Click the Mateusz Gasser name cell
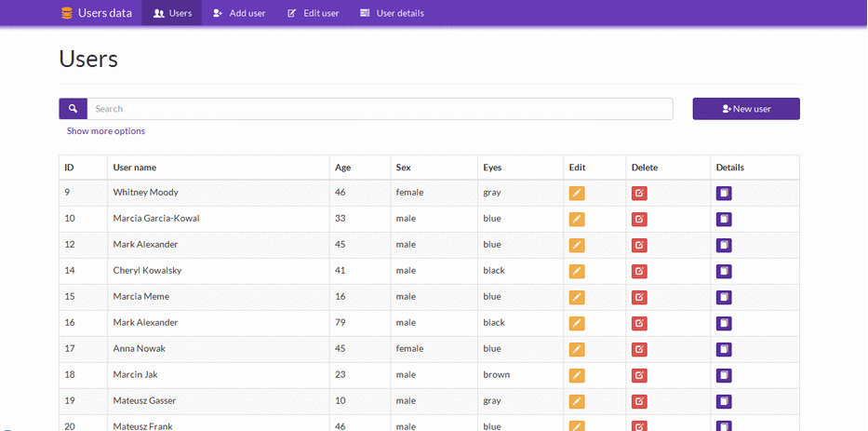Image resolution: width=868 pixels, height=431 pixels. pyautogui.click(x=219, y=401)
